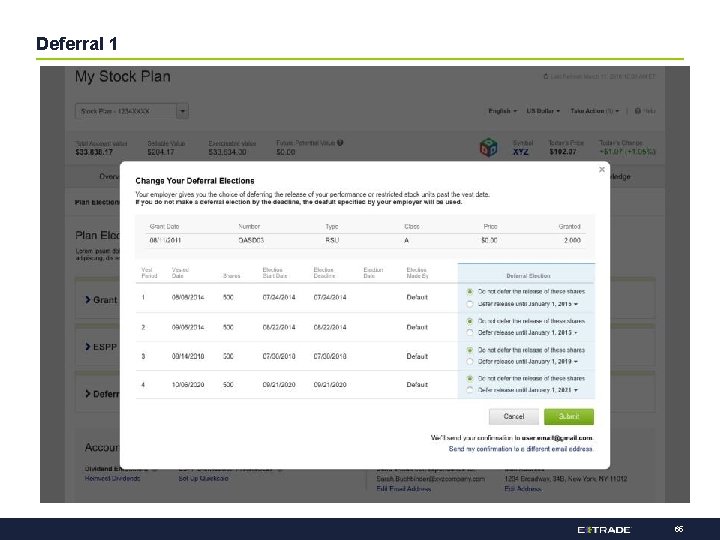
Task: Select 'Defer release' radio for vest period 2
Action: click(x=469, y=332)
